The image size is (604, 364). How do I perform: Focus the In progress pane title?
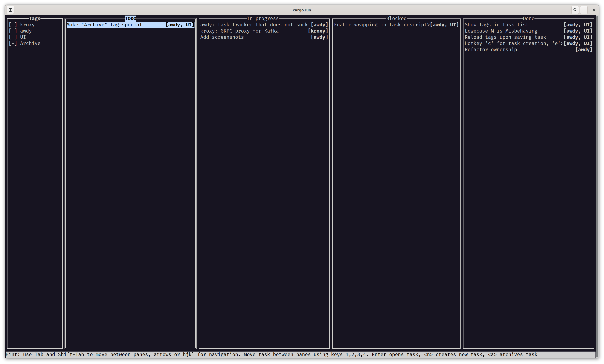tap(263, 18)
